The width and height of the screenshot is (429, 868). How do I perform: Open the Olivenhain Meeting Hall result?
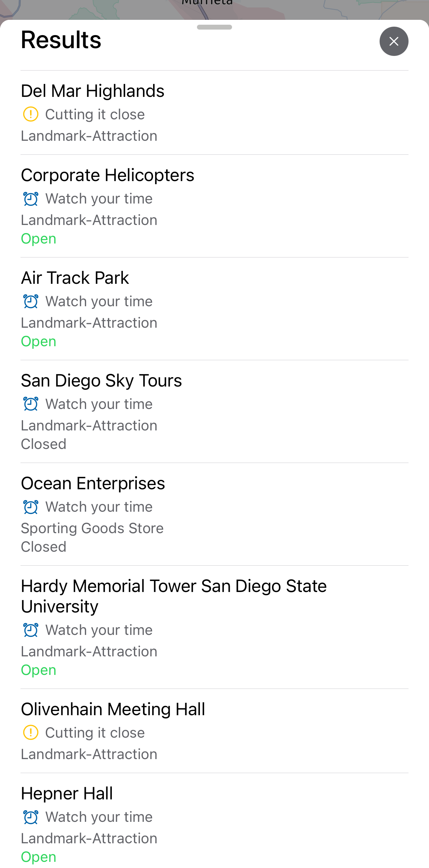(113, 709)
